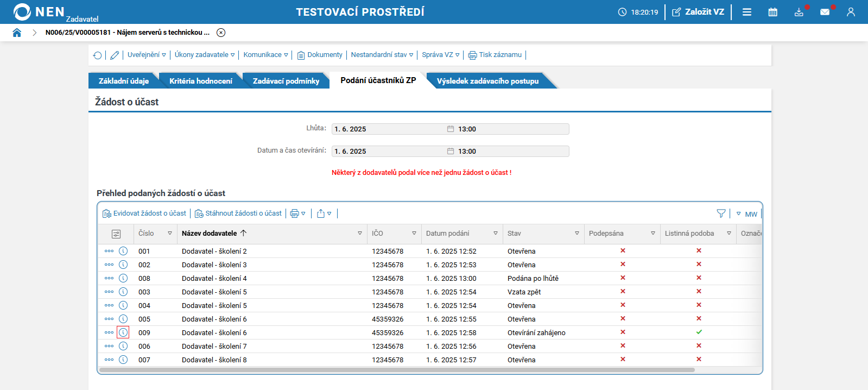
Task: Refresh the record with the reload icon
Action: point(98,55)
